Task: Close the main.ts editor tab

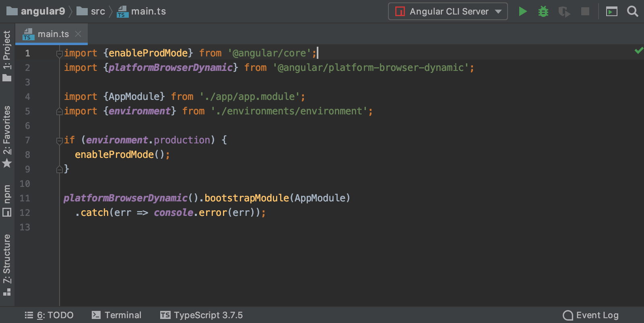Action: pos(78,34)
